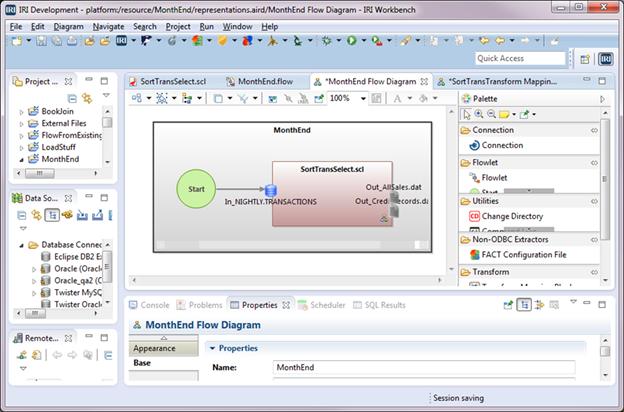This screenshot has width=624, height=412.
Task: Click the green Run button in main toolbar
Action: tap(351, 40)
